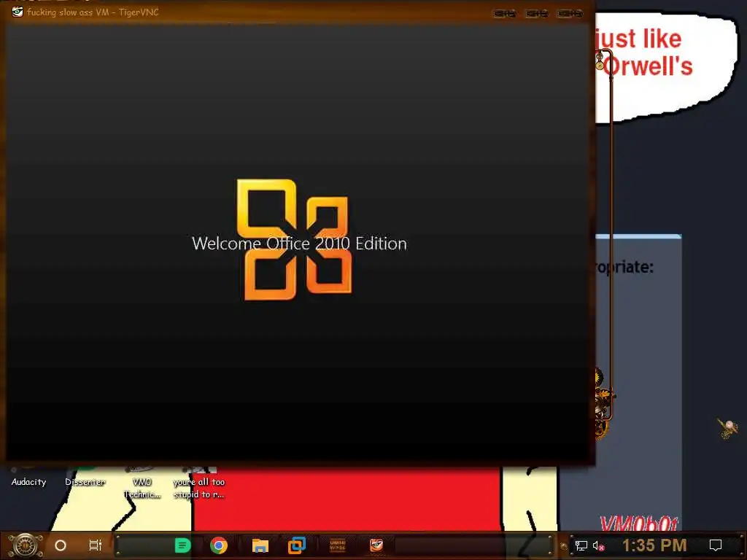Click the muted volume tray icon

[598, 545]
